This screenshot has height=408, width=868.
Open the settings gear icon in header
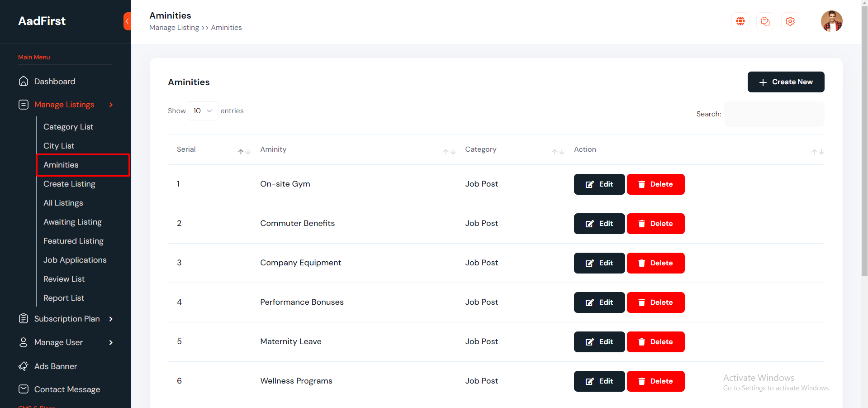pyautogui.click(x=790, y=21)
